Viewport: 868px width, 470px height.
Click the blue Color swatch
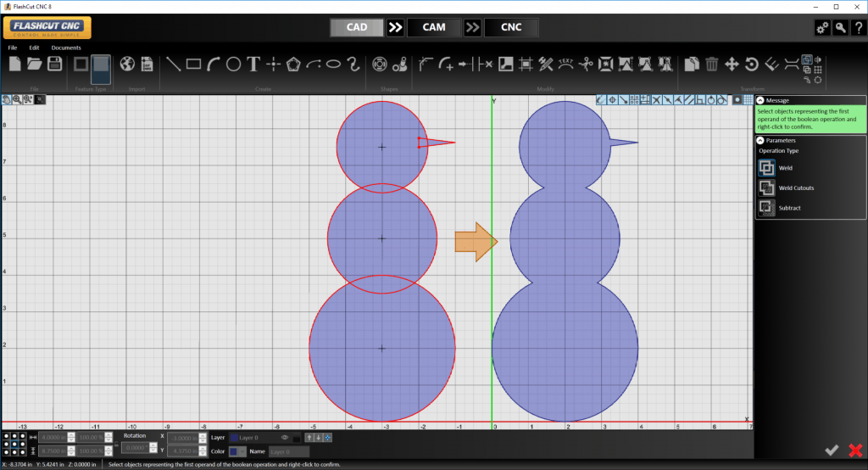pos(235,451)
